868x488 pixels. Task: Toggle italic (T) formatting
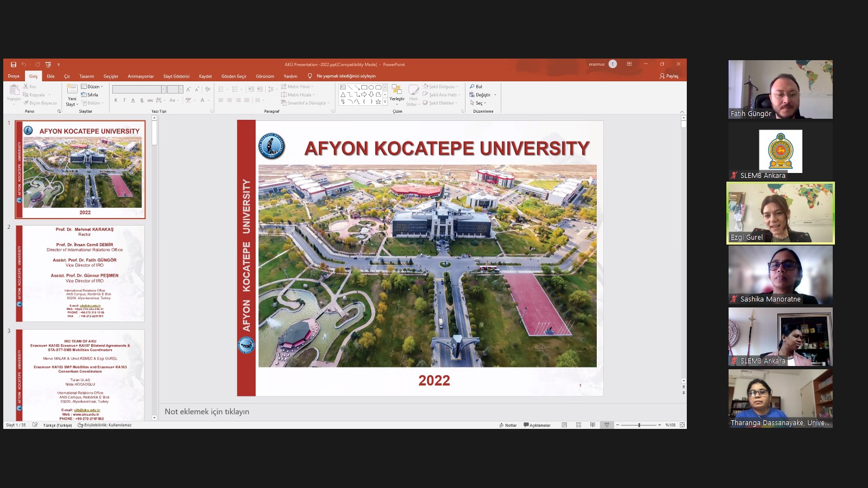pyautogui.click(x=124, y=100)
